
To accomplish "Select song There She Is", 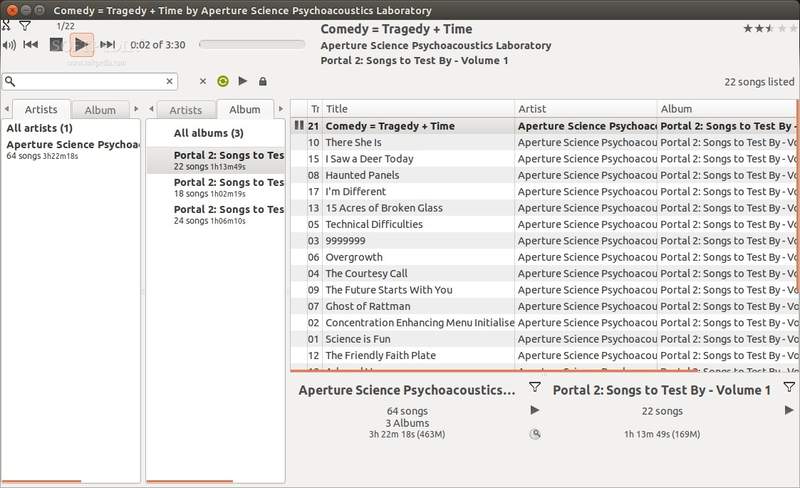I will pos(544,142).
